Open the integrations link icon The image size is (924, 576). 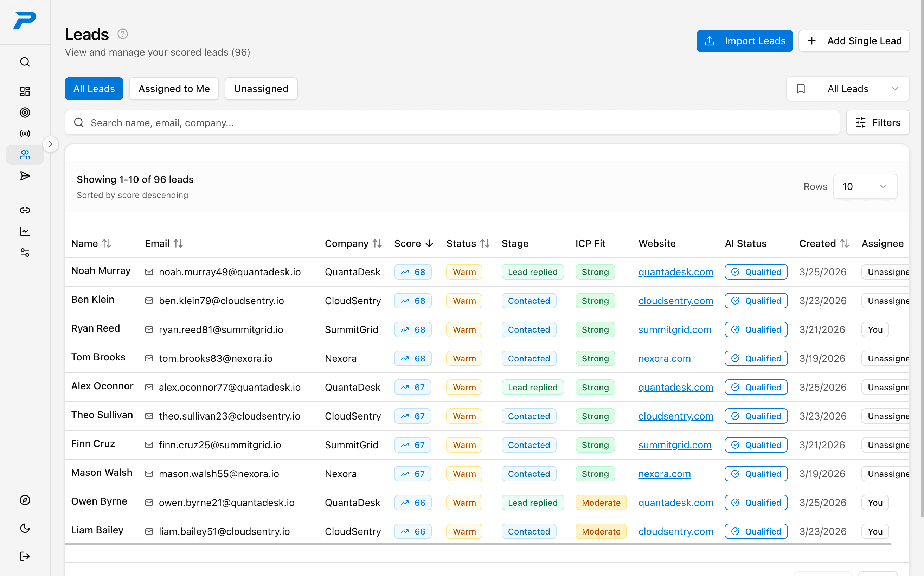25,210
